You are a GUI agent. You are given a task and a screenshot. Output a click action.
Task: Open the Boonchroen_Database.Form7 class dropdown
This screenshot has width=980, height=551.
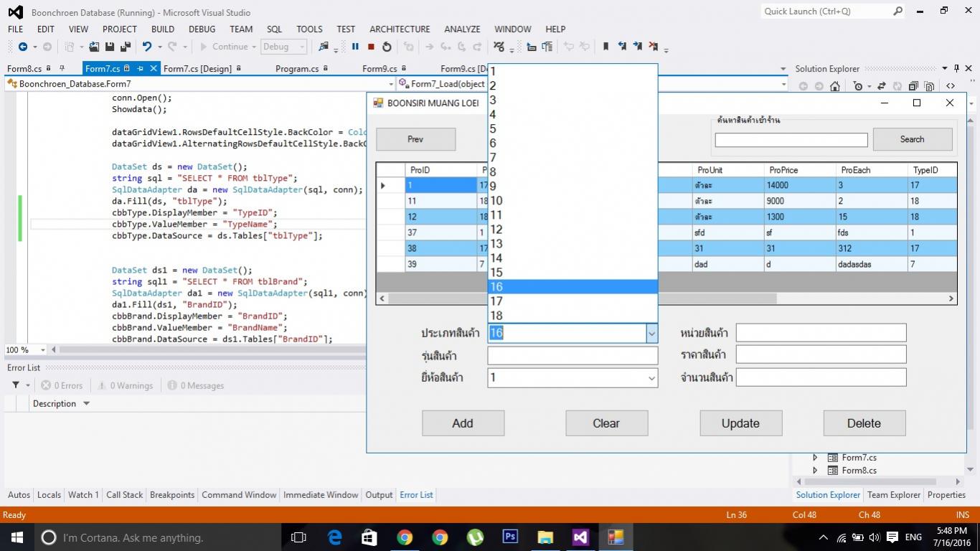[391, 84]
